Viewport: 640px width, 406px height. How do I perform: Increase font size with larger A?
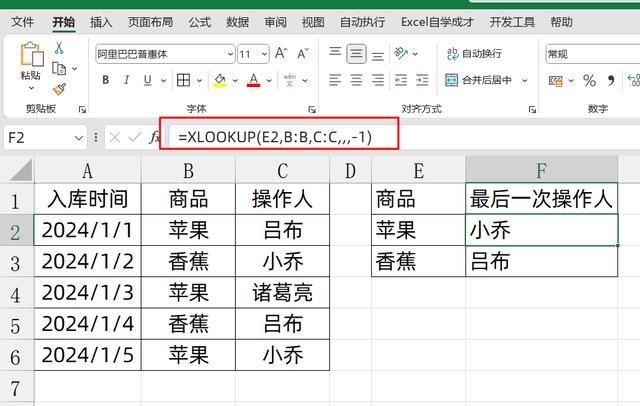[x=281, y=53]
